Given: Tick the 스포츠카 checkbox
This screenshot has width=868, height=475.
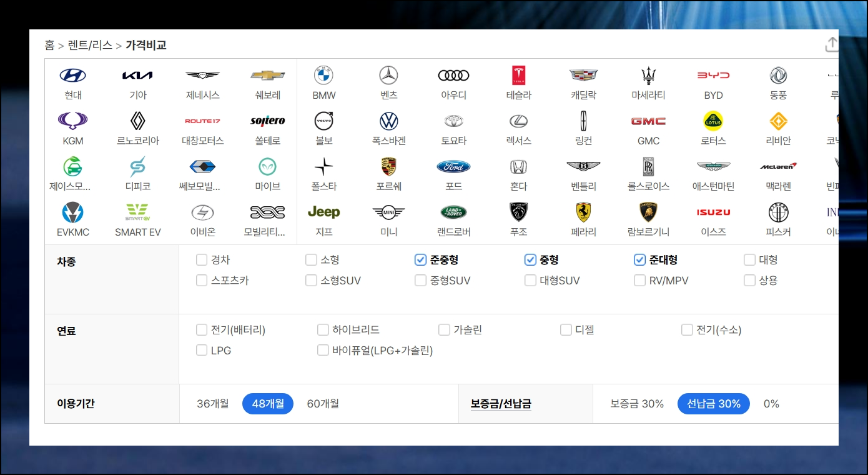Looking at the screenshot, I should pos(201,281).
